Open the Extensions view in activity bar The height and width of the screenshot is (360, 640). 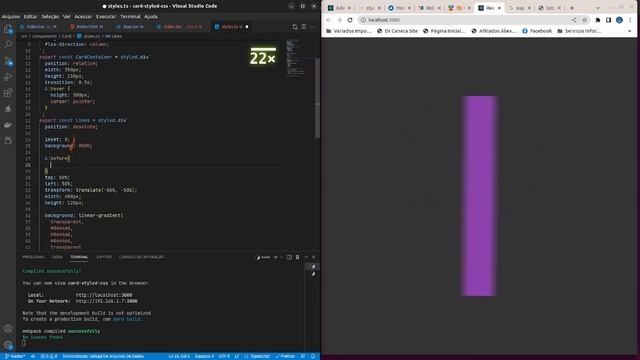coord(8,93)
